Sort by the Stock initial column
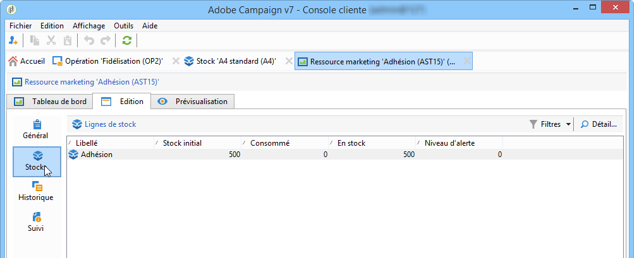This screenshot has height=258, width=644. pyautogui.click(x=198, y=143)
